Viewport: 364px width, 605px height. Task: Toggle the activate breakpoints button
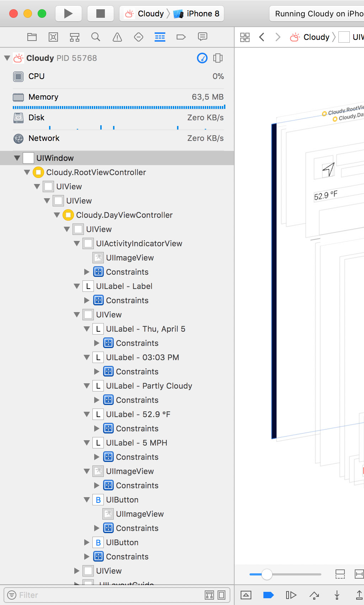click(x=268, y=595)
